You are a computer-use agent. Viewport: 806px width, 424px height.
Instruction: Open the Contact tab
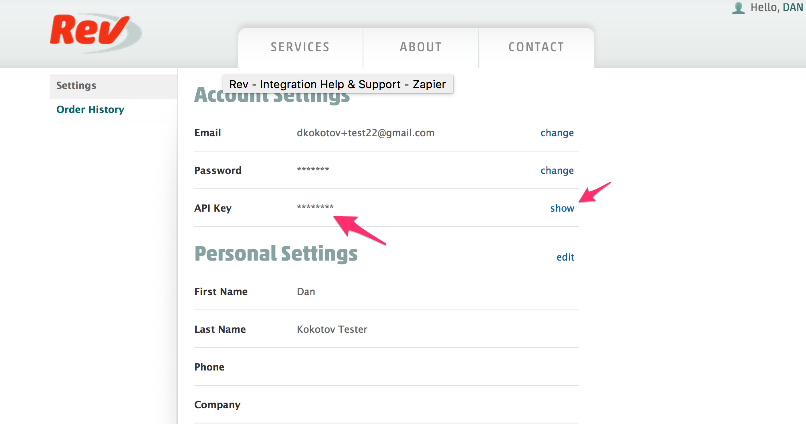[536, 47]
